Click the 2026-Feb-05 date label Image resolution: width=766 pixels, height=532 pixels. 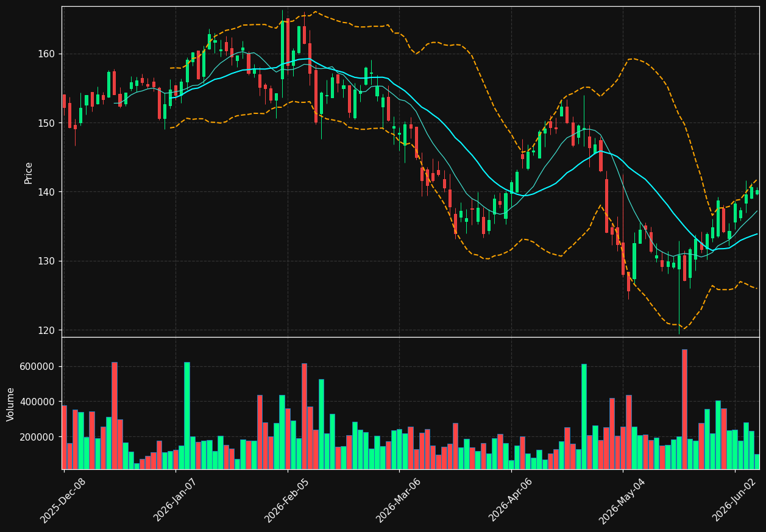coord(287,501)
